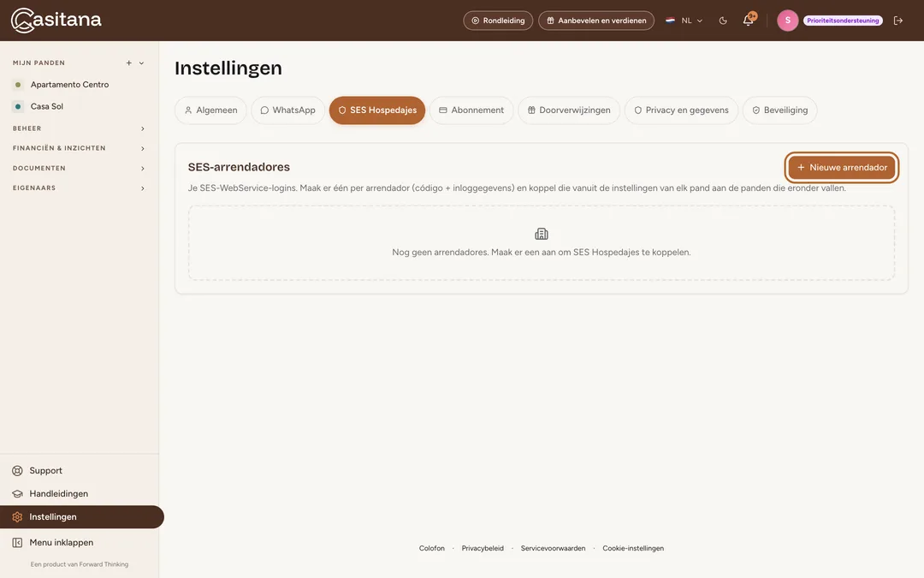The image size is (924, 578).
Task: Click 'Nog geen arrendadores' empty message
Action: point(542,253)
